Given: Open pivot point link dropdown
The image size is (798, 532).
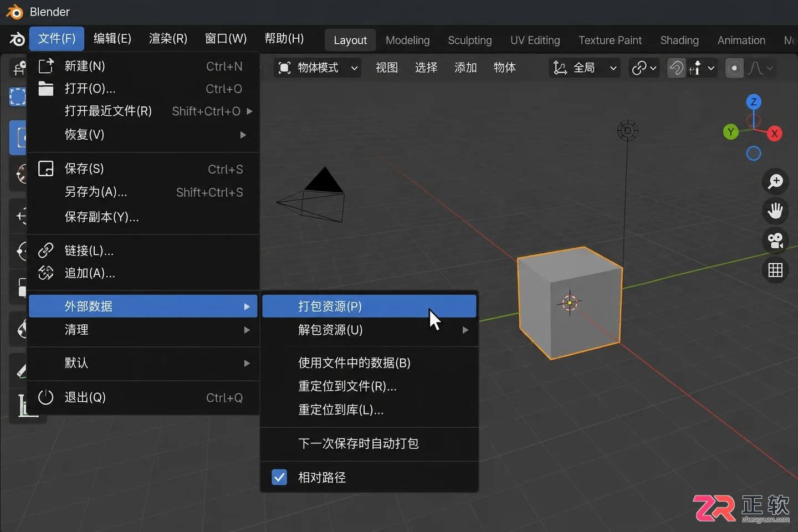Looking at the screenshot, I should [644, 68].
